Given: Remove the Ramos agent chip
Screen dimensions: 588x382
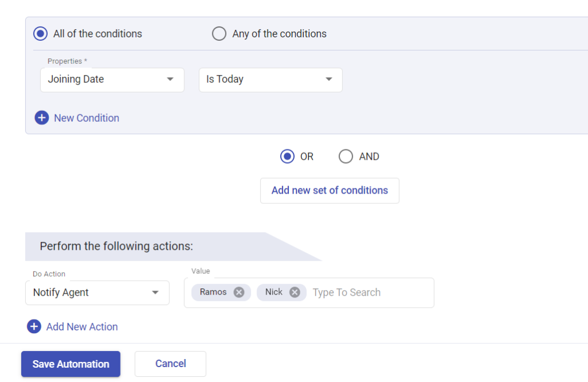Looking at the screenshot, I should (x=239, y=292).
